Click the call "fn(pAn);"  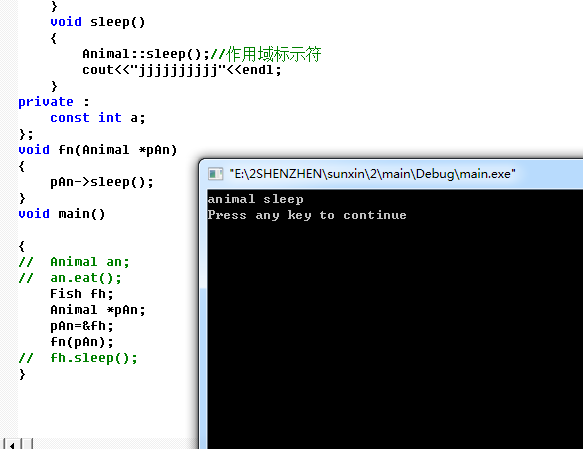[82, 342]
